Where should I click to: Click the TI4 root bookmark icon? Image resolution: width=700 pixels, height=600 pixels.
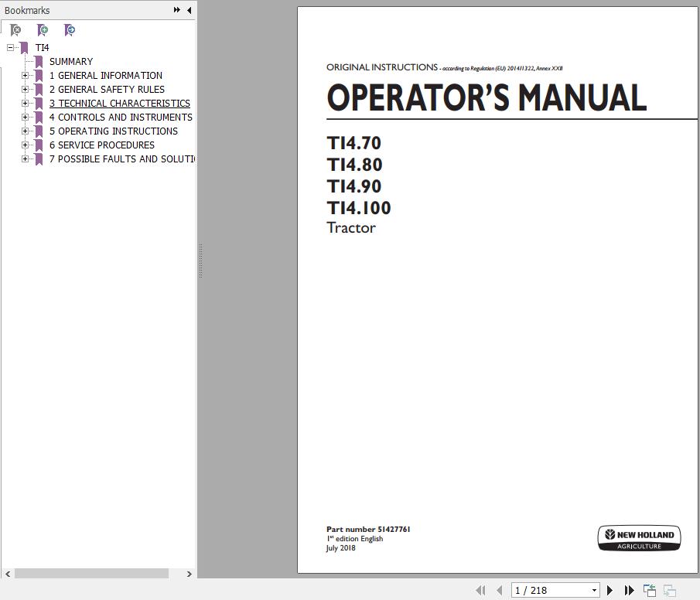pyautogui.click(x=24, y=48)
